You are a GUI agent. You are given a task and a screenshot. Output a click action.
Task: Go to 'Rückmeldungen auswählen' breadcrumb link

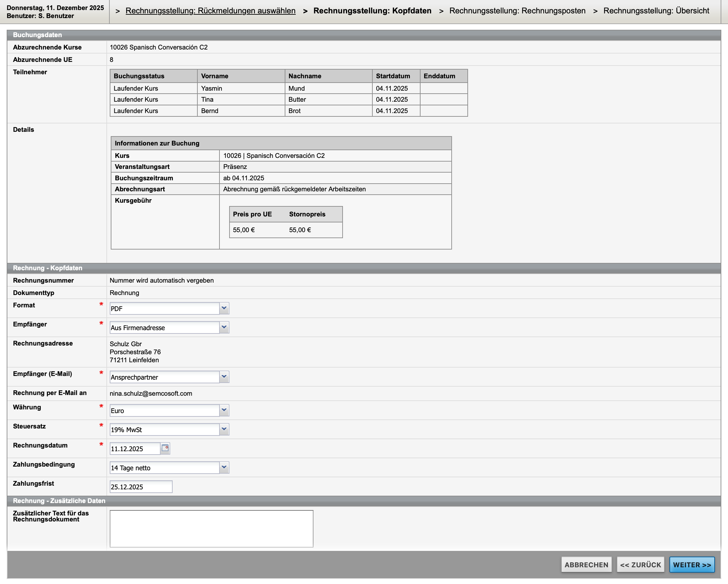tap(210, 11)
